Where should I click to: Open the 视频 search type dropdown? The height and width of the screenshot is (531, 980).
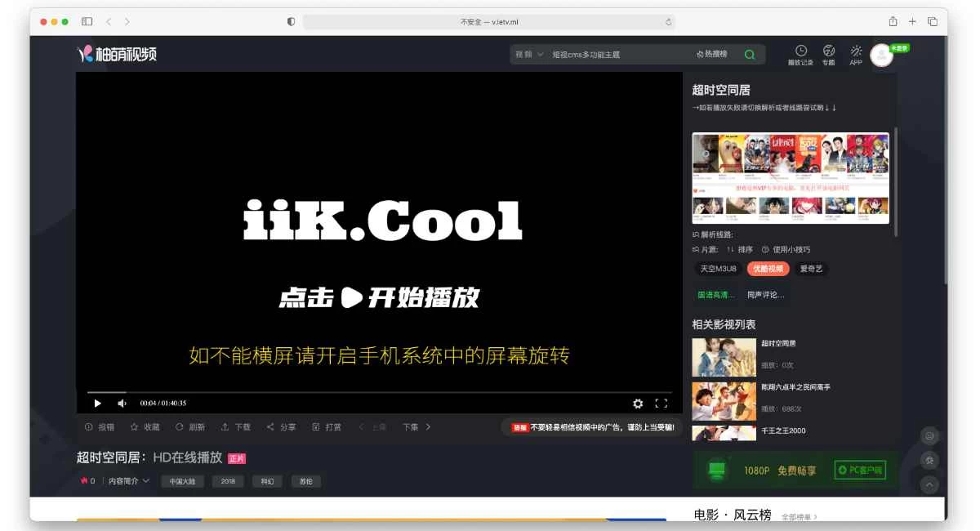[528, 55]
